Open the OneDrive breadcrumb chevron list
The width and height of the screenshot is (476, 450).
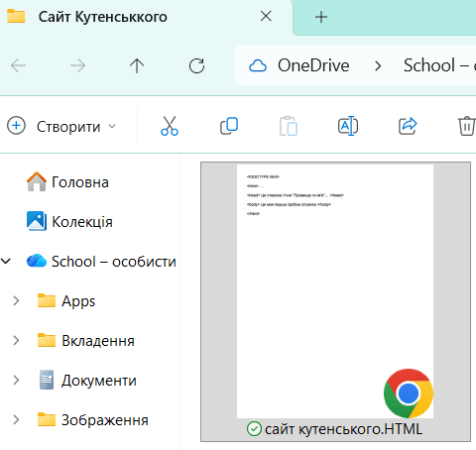(378, 66)
